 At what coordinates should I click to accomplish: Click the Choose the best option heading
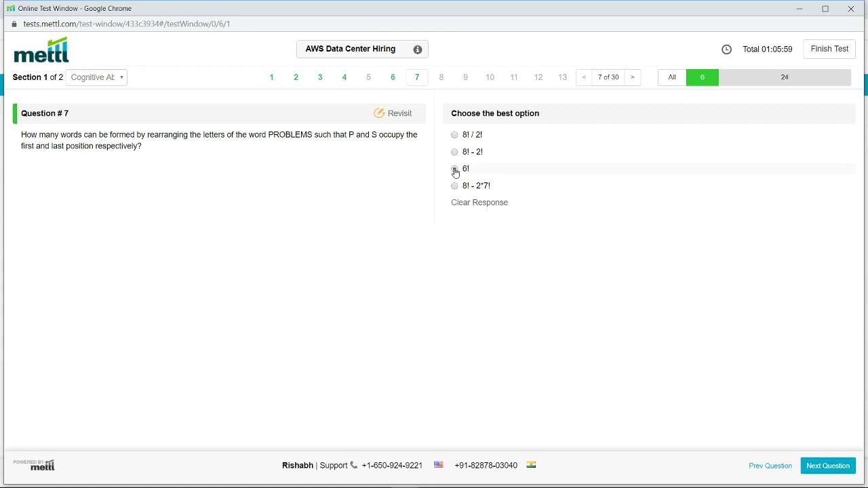[x=496, y=113]
